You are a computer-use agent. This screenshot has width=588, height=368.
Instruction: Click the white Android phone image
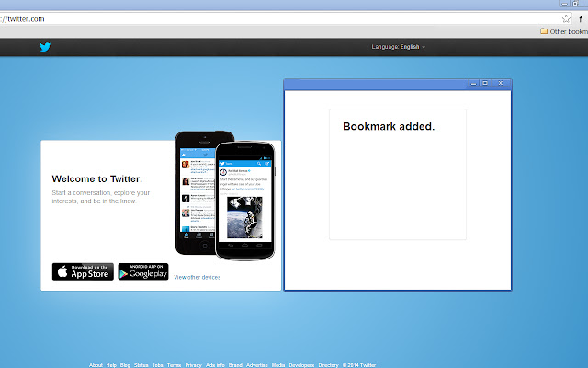click(245, 201)
